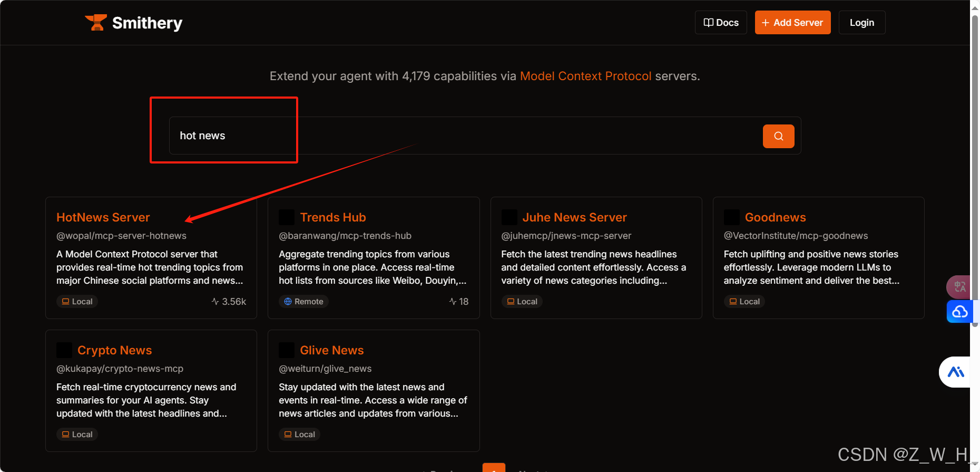Select @baranwang/mcp-trends-hub text
Image resolution: width=980 pixels, height=472 pixels.
click(345, 236)
